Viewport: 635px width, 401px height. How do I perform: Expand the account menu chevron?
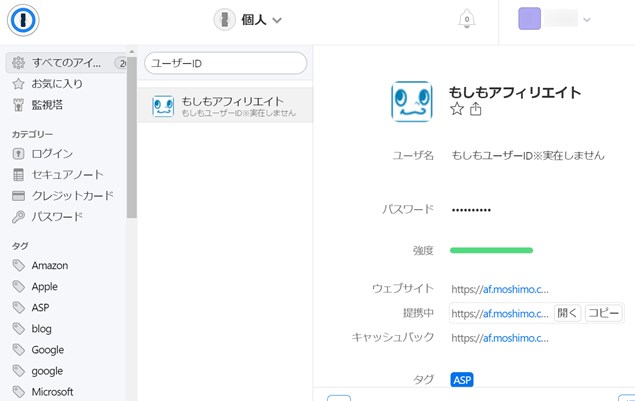[586, 20]
